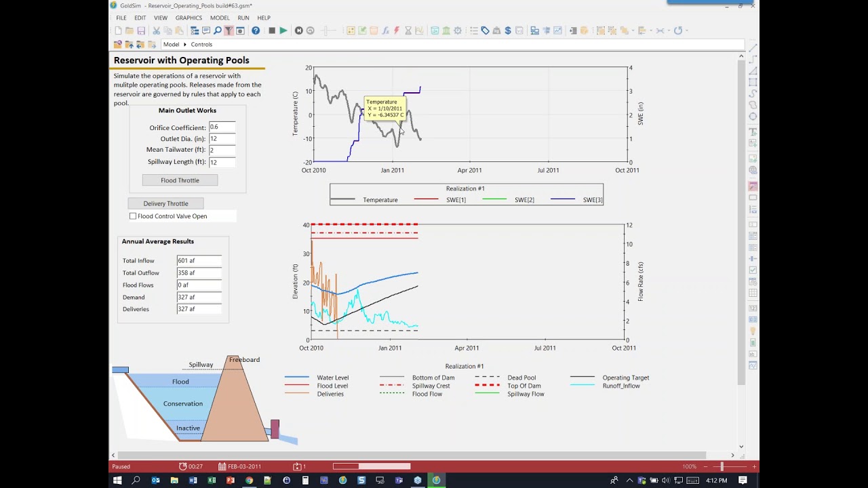Click the go-to-top folder navigation icon

click(x=118, y=44)
